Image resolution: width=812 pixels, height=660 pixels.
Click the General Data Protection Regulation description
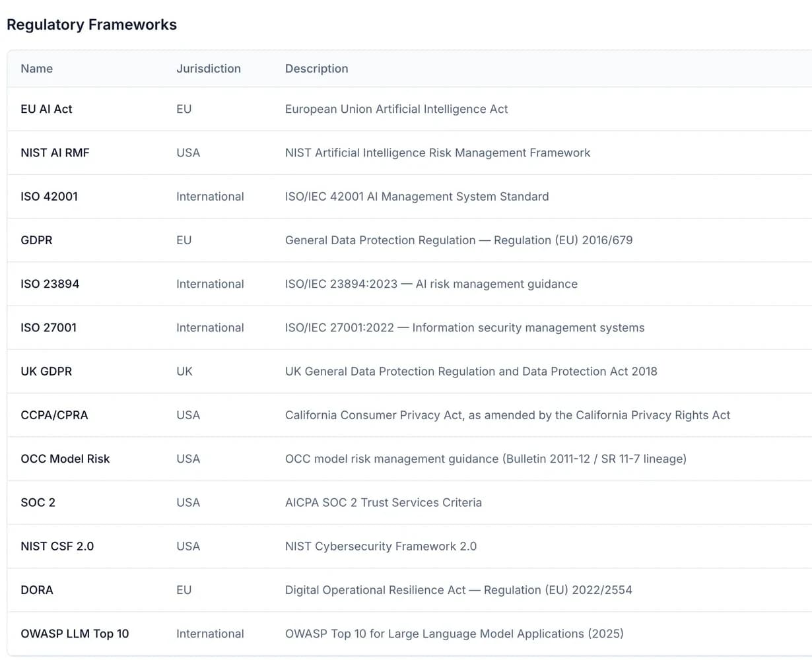[x=459, y=240]
